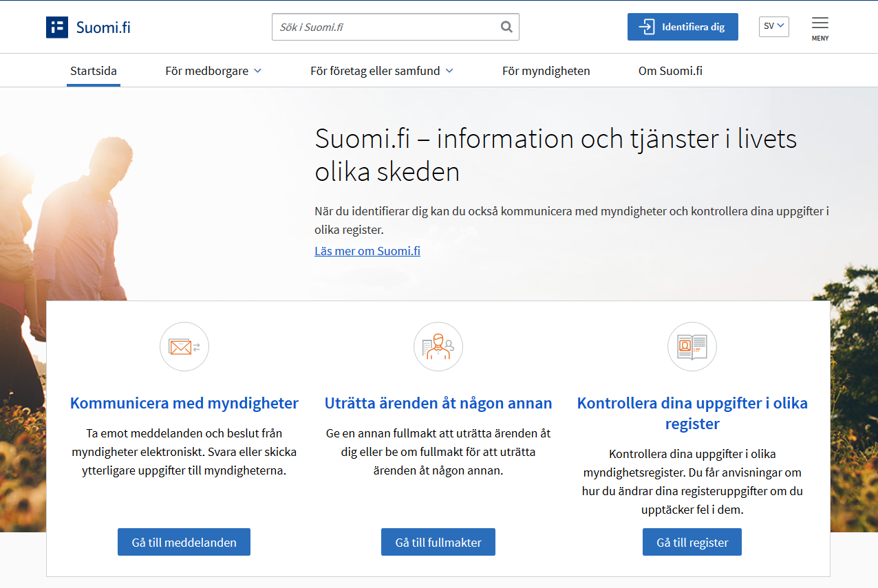This screenshot has height=588, width=878.
Task: Click the Sök i Suomi.fi search field
Action: 385,28
